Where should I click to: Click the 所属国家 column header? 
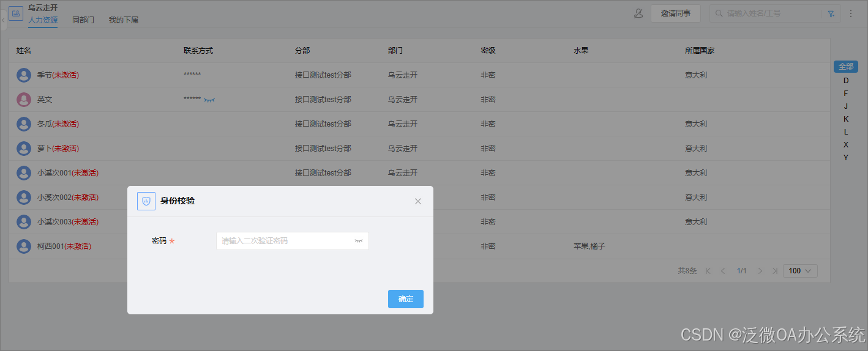point(700,51)
